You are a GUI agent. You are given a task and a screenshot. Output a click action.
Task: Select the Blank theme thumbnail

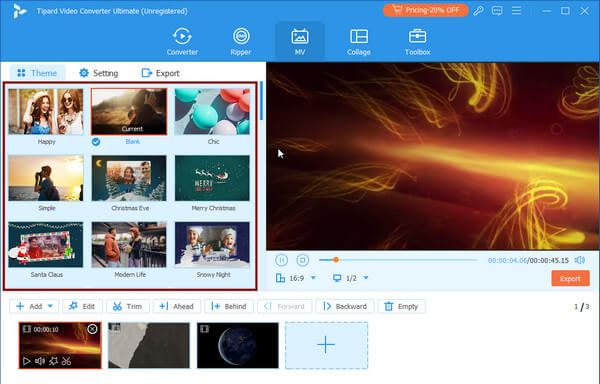(x=129, y=112)
